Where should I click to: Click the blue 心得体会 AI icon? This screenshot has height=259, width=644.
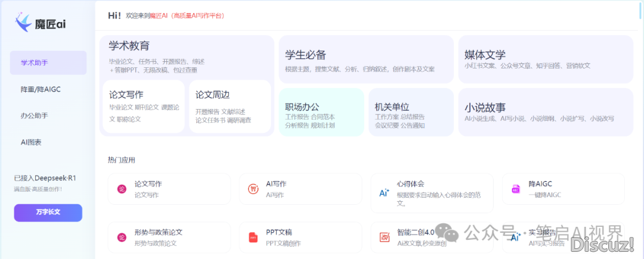click(x=384, y=192)
